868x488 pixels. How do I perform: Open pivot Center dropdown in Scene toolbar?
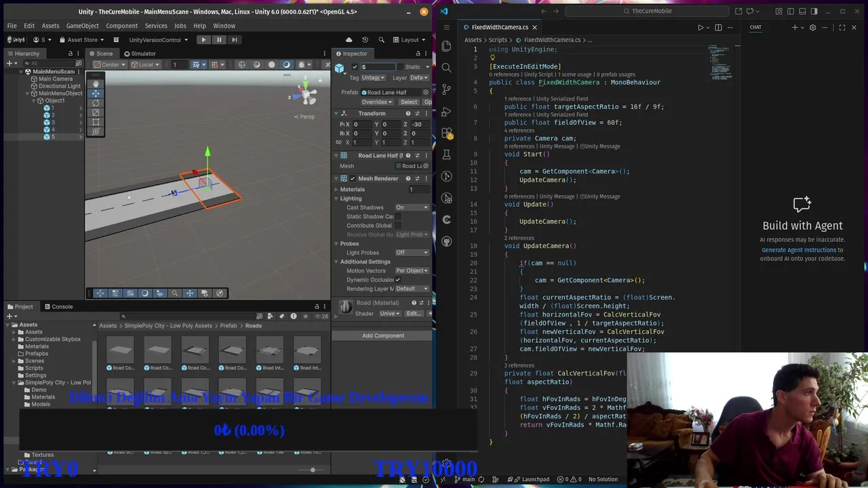(x=110, y=64)
